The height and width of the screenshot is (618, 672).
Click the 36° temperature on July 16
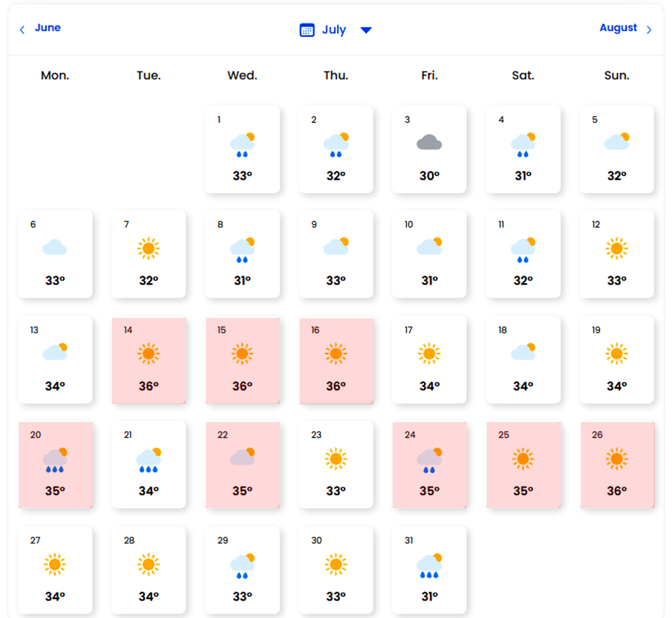[336, 386]
